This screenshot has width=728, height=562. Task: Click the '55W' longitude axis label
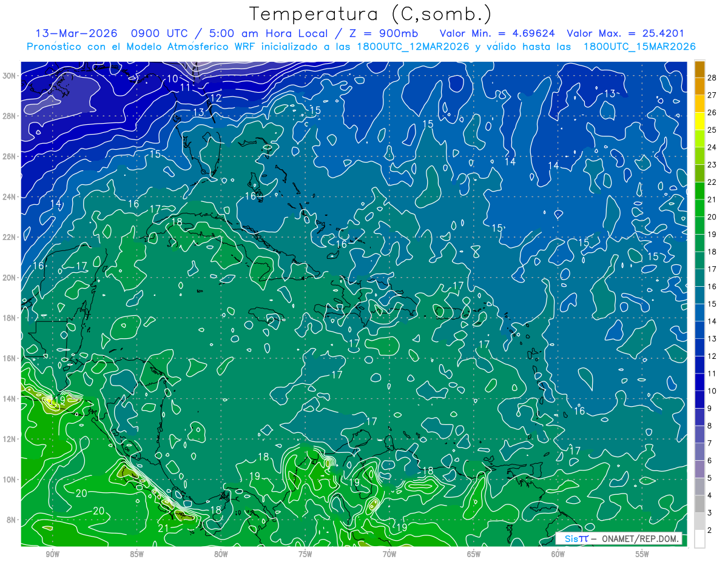[642, 554]
